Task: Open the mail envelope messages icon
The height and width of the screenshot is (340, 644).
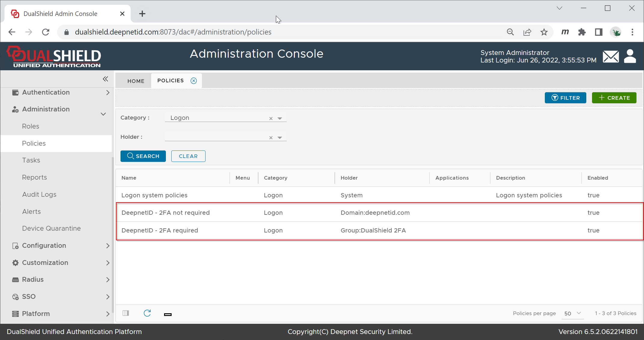Action: point(611,56)
